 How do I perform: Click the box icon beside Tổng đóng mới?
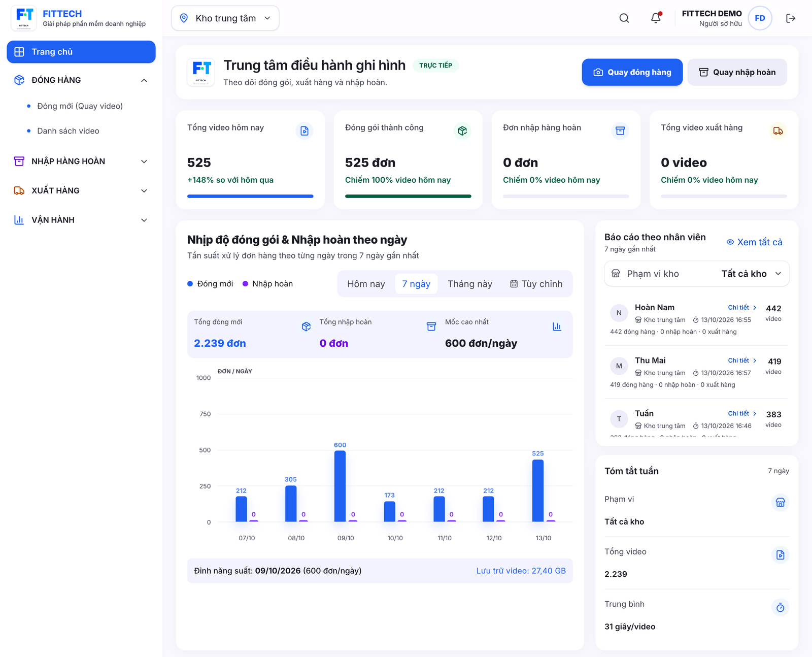pos(306,326)
